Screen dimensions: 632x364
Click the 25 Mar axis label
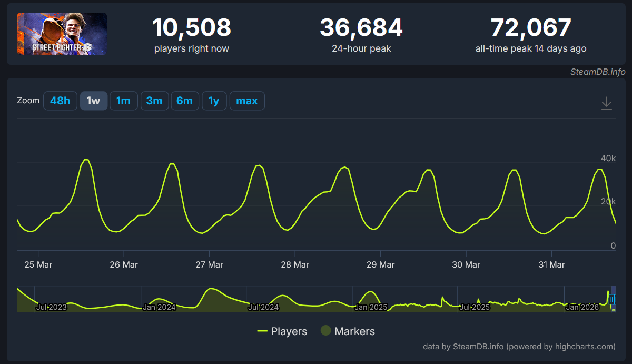[x=38, y=264]
